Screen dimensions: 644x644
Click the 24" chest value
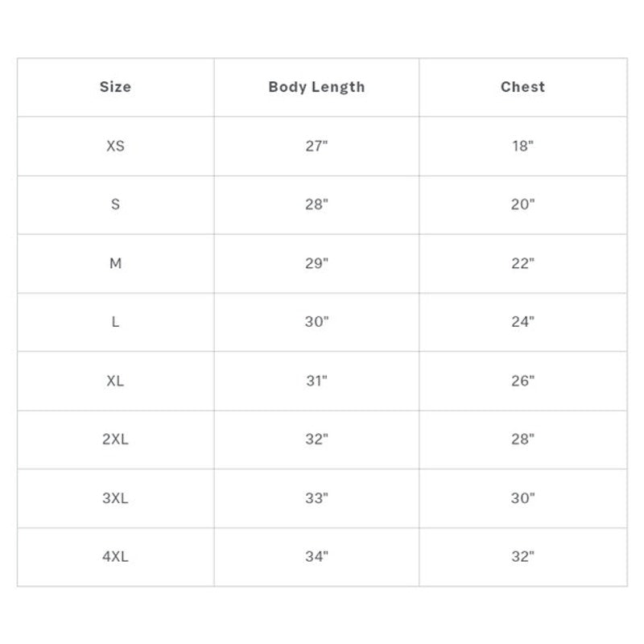click(522, 322)
